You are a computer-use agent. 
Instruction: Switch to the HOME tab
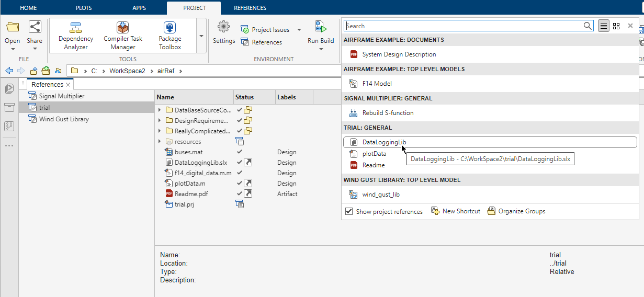28,8
